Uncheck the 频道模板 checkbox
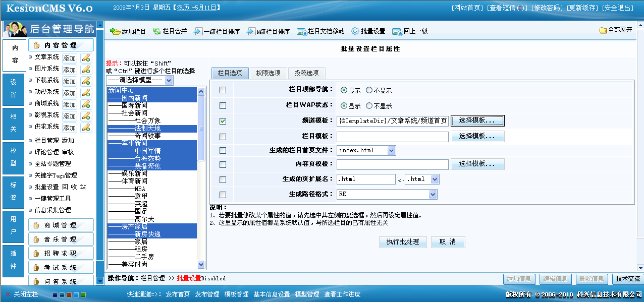The width and height of the screenshot is (644, 302). point(223,121)
